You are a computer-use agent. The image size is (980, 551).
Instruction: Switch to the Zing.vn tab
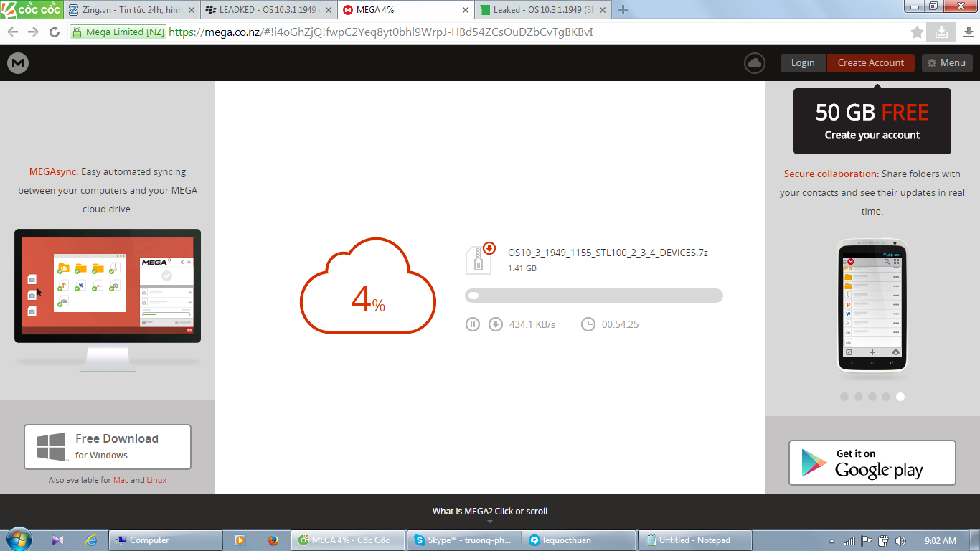[131, 10]
